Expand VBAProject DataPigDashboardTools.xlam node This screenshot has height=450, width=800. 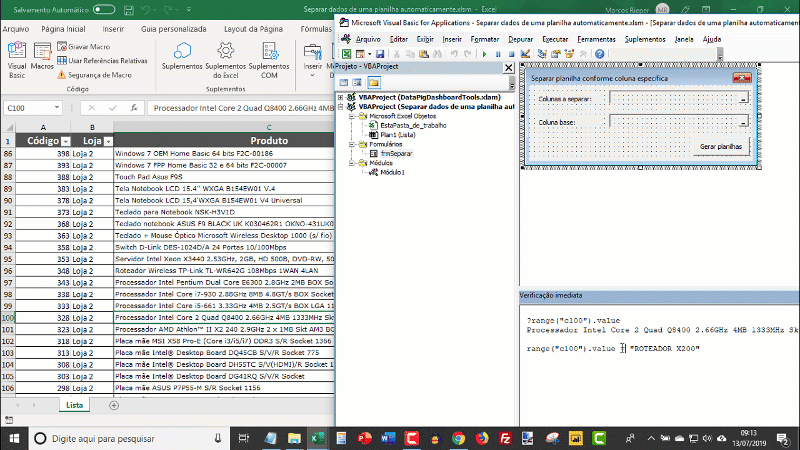point(340,97)
